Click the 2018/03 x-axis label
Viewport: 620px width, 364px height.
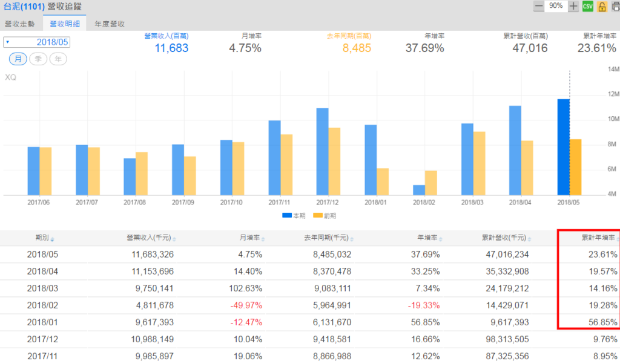click(x=472, y=203)
